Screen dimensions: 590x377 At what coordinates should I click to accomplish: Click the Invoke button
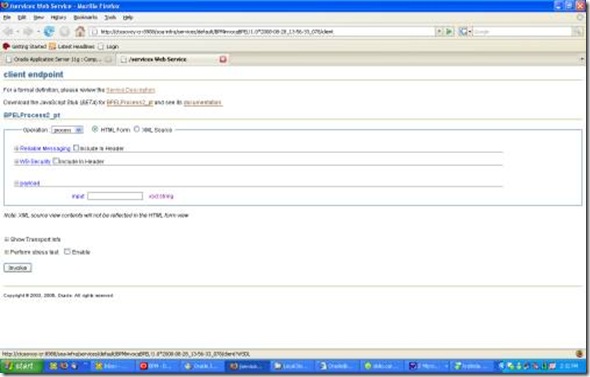coord(18,268)
